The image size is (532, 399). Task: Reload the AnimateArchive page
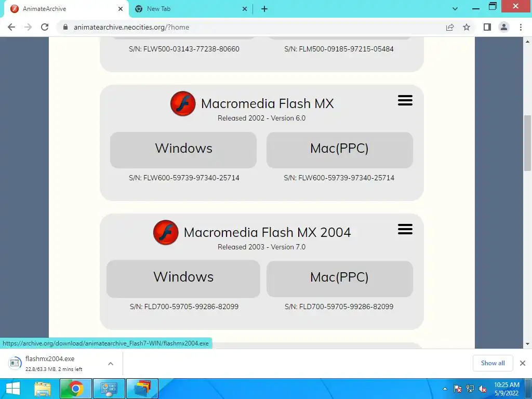(45, 27)
